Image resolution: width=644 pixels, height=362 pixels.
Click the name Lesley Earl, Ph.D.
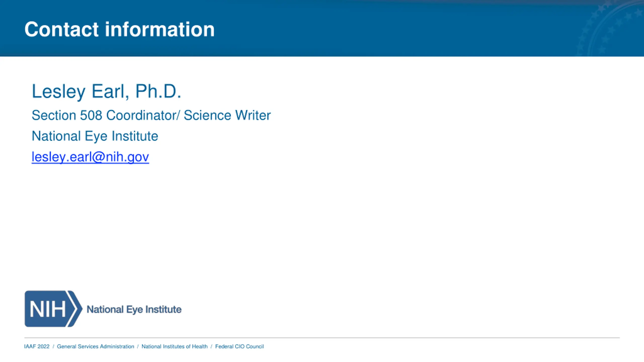(x=106, y=91)
